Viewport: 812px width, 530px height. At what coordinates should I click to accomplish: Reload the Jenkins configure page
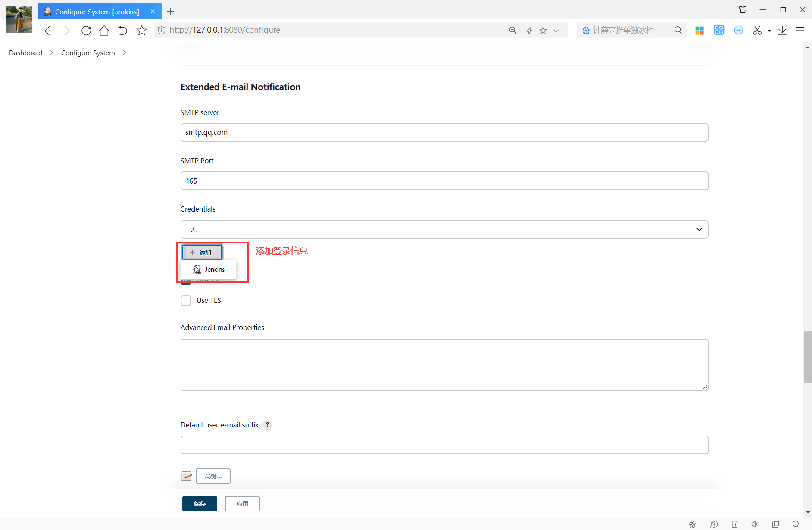coord(86,30)
